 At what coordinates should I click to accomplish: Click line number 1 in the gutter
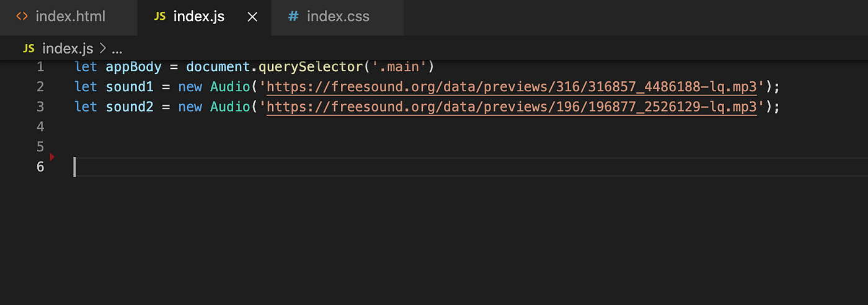click(x=40, y=67)
